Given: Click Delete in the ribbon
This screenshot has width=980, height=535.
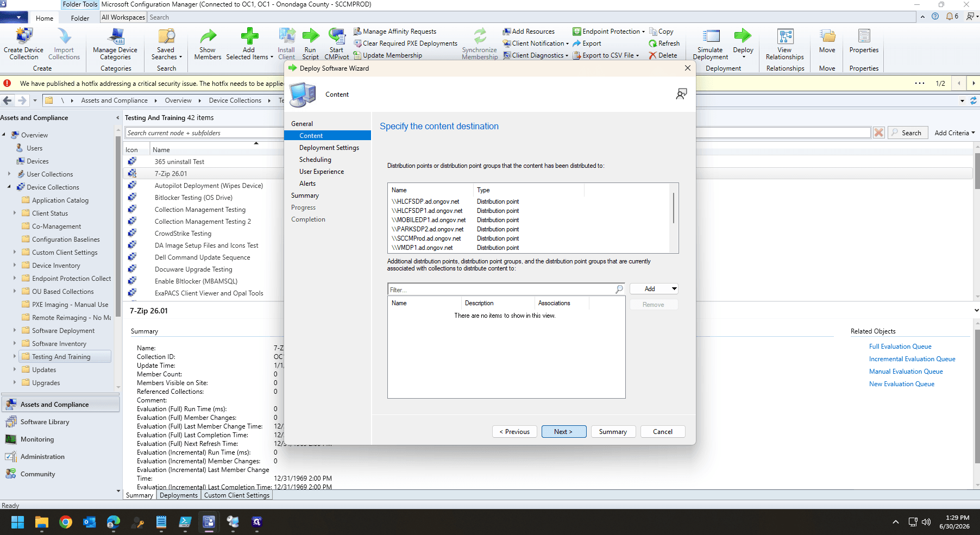Looking at the screenshot, I should coord(663,55).
